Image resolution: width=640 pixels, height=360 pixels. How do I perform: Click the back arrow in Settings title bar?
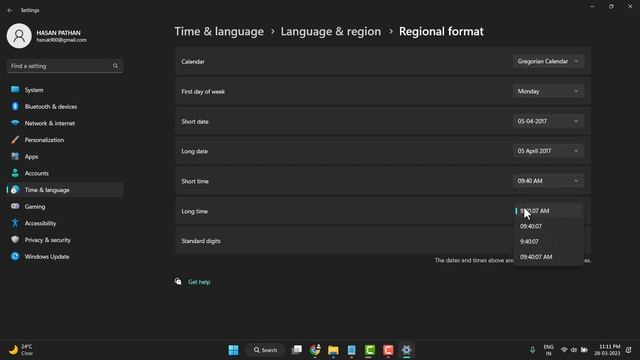pyautogui.click(x=10, y=10)
